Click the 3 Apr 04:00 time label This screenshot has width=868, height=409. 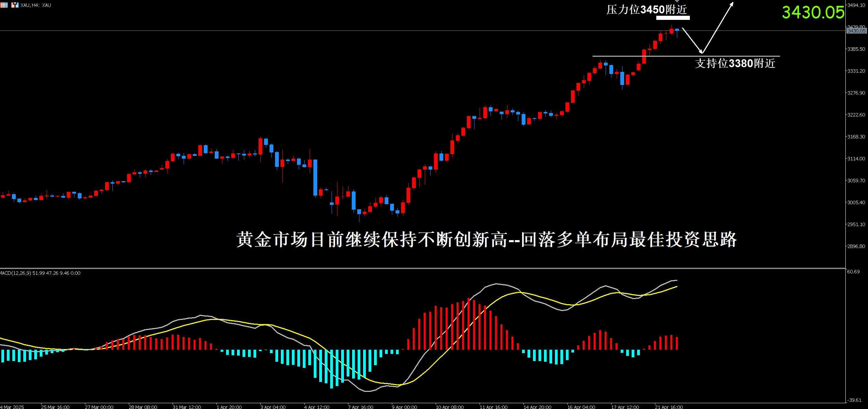(273, 407)
